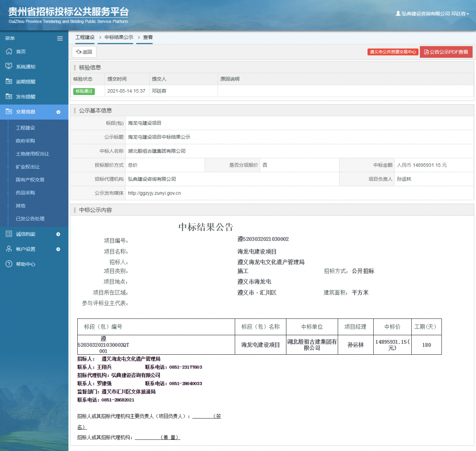This screenshot has height=451, width=476.
Task: Open 公告公示PDF查看 button
Action: click(x=446, y=52)
